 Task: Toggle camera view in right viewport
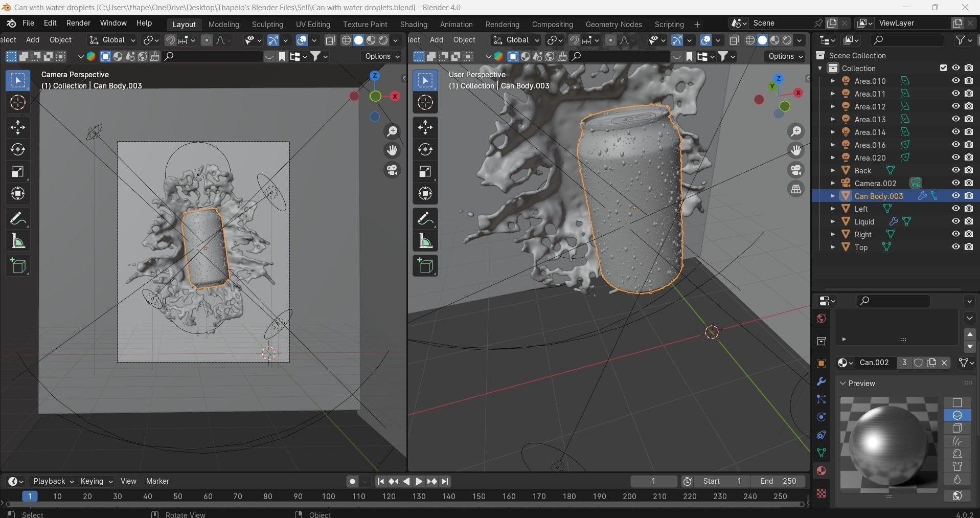pyautogui.click(x=796, y=170)
